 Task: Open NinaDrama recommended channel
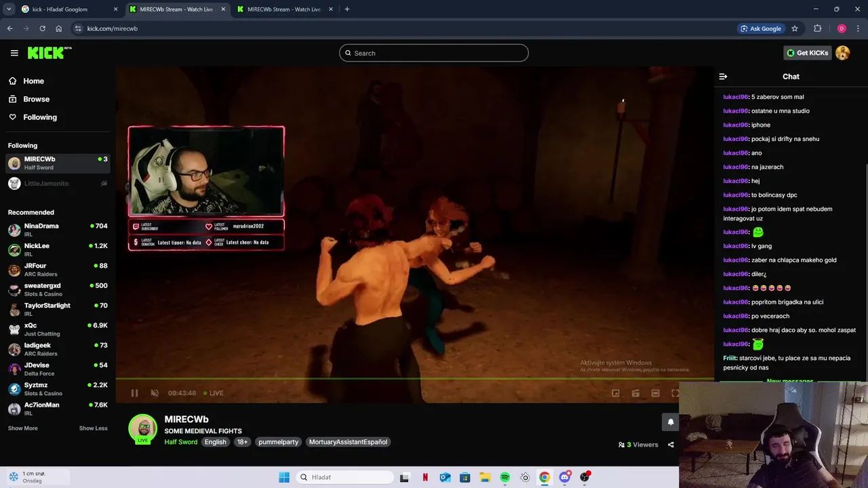[58, 230]
